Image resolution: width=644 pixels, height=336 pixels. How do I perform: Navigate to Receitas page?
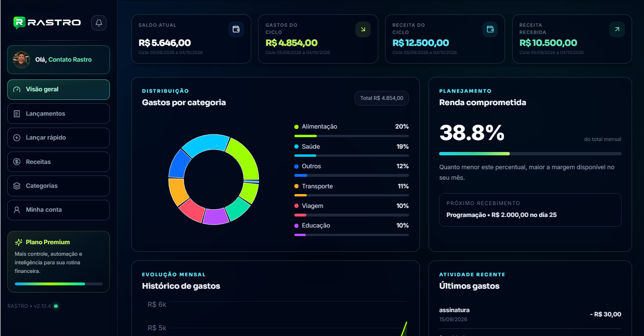pyautogui.click(x=58, y=162)
